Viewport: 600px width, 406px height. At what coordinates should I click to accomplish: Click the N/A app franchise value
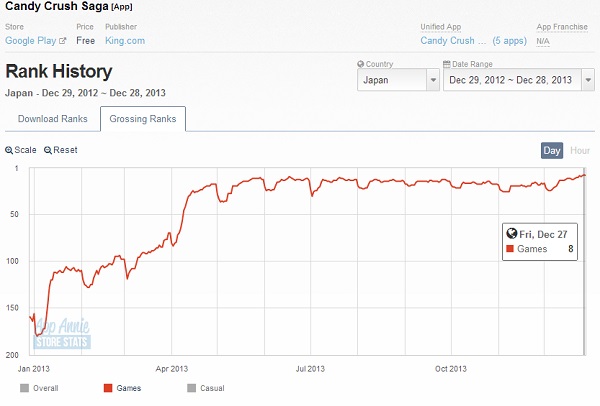pyautogui.click(x=543, y=41)
